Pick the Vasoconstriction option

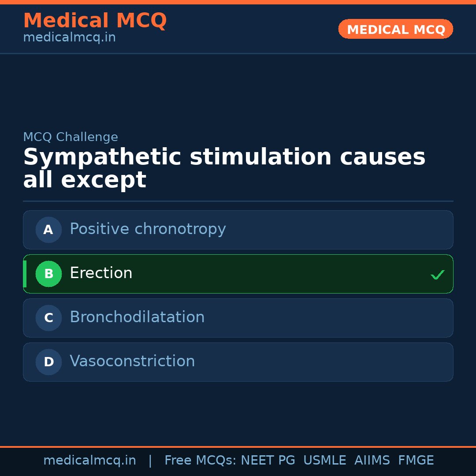coord(132,361)
